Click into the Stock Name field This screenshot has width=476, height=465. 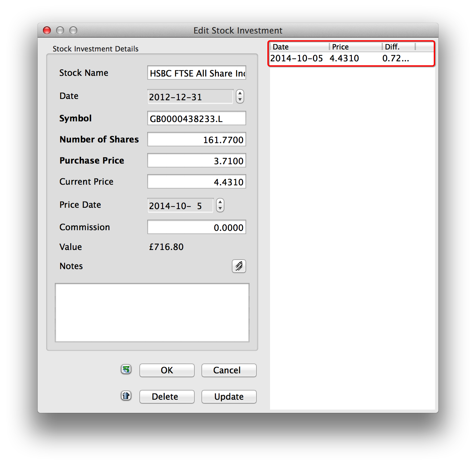point(196,73)
